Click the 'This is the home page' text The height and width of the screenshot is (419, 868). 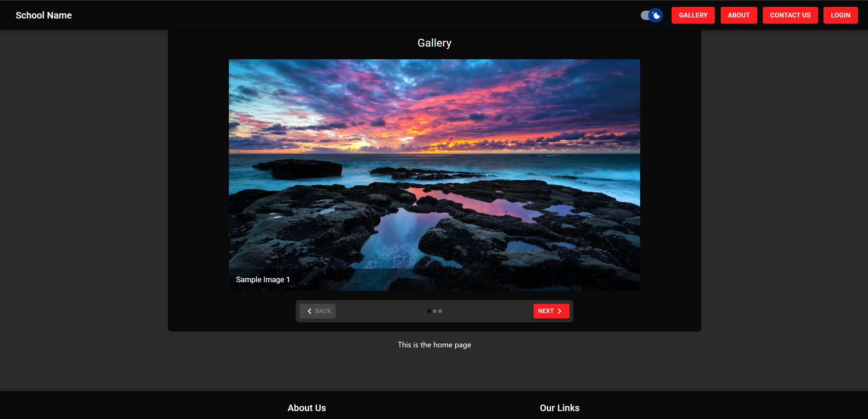(434, 345)
